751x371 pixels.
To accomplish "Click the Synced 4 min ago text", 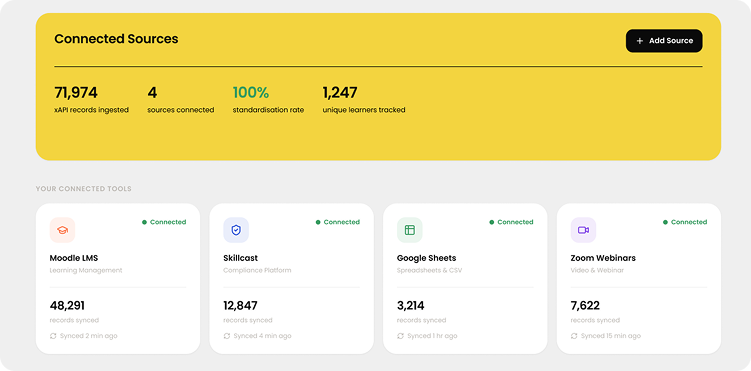I will (262, 336).
